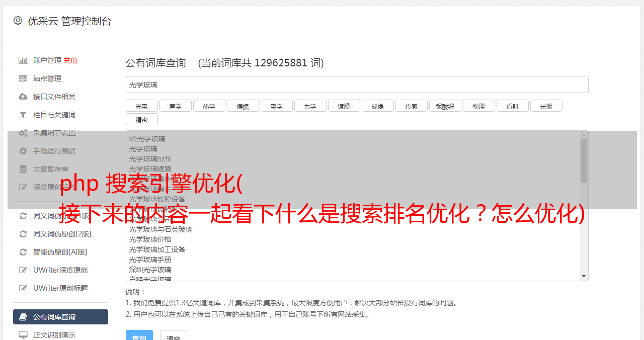Select 光学玻璃与石英玻璃 in the results list

(x=160, y=229)
